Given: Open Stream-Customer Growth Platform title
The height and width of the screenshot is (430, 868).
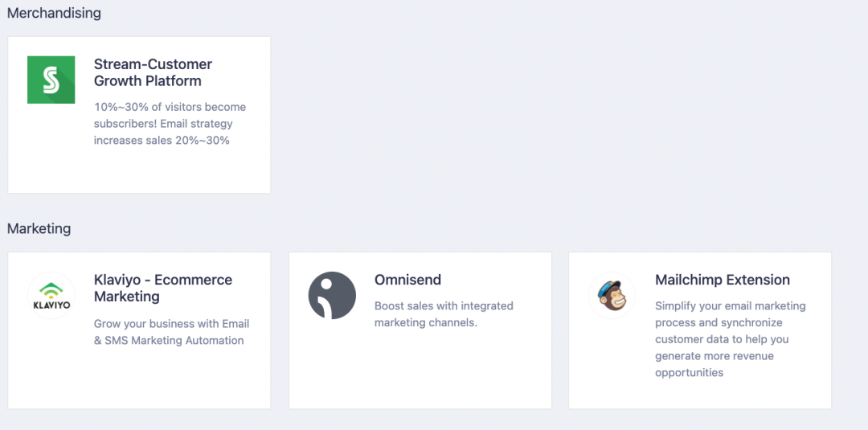Looking at the screenshot, I should coord(153,72).
